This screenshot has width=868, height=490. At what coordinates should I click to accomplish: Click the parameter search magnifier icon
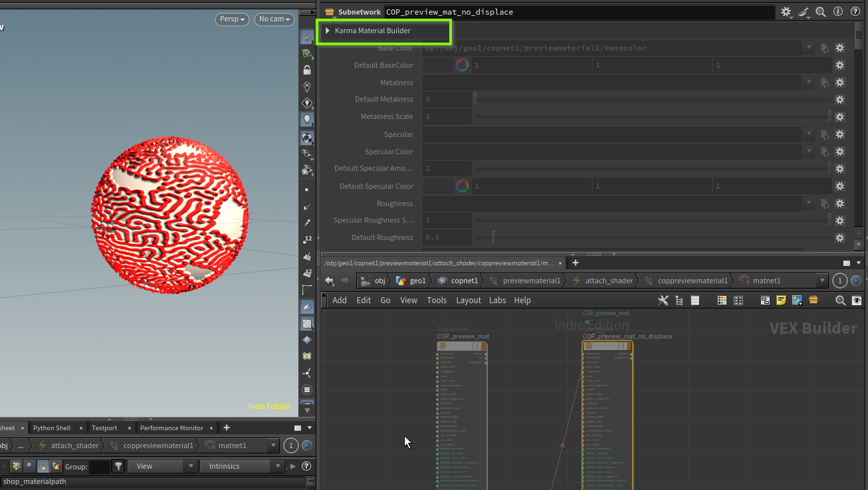(821, 12)
